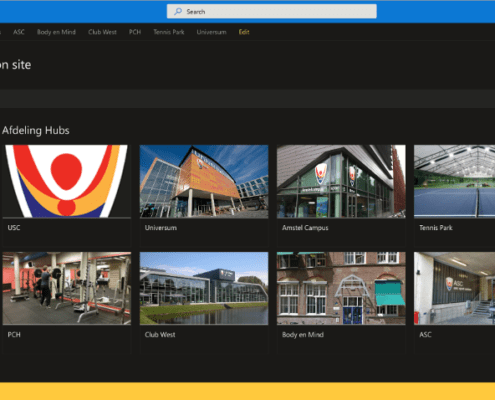Click the Edit navigation link
The width and height of the screenshot is (495, 400).
coord(244,32)
